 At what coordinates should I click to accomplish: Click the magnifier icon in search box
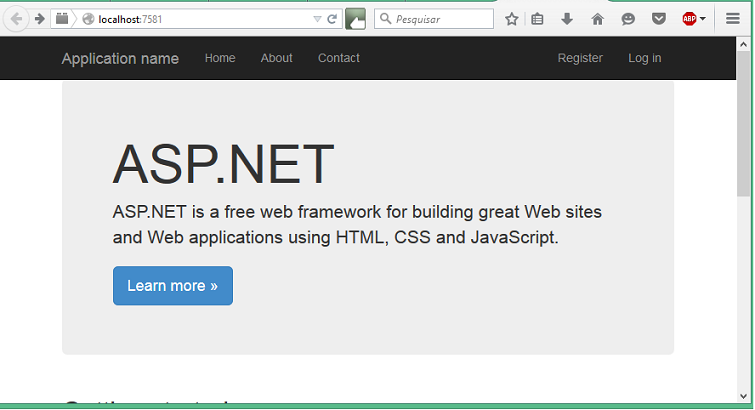click(385, 19)
